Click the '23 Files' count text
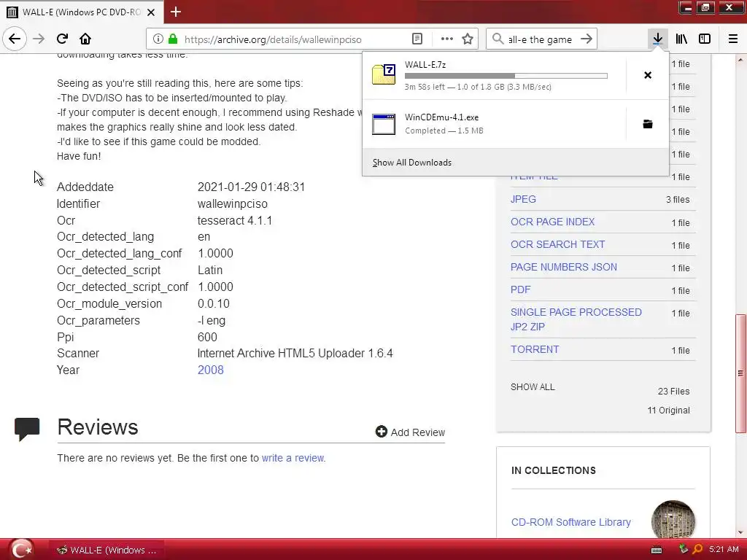The image size is (747, 560). [x=673, y=392]
